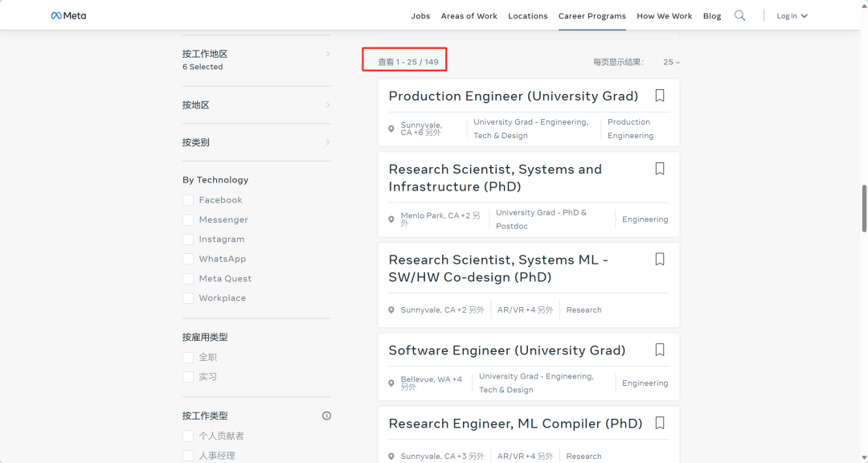This screenshot has height=463, width=868.
Task: Check the 实习 employment type
Action: pyautogui.click(x=188, y=377)
